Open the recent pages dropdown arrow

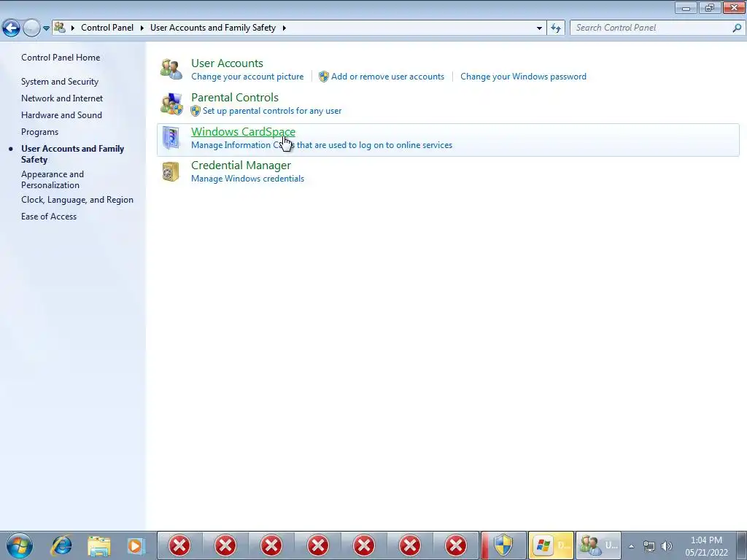(46, 28)
